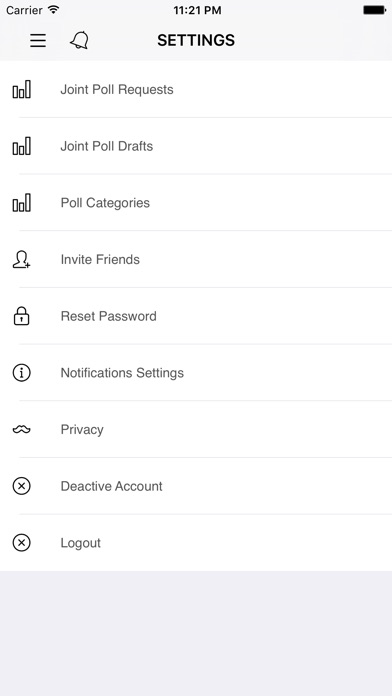This screenshot has width=392, height=696.
Task: Click bar chart icon beside Joint Poll Drafts
Action: coord(21,146)
